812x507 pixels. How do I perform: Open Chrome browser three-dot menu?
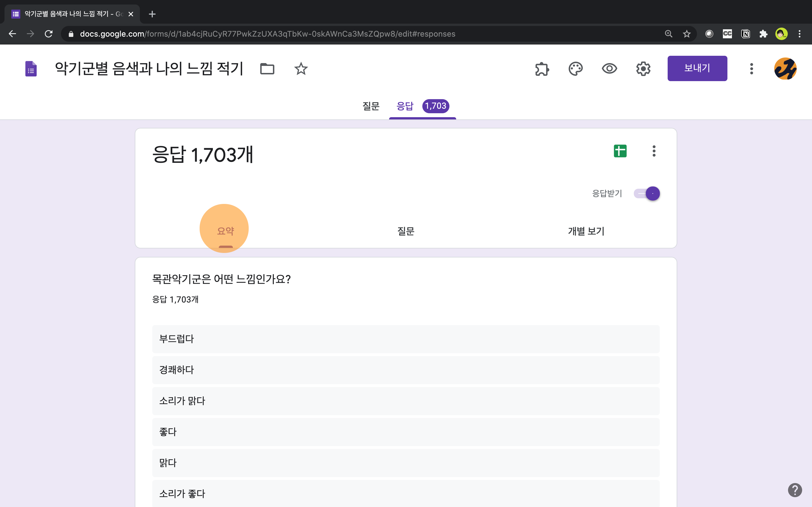pos(799,34)
